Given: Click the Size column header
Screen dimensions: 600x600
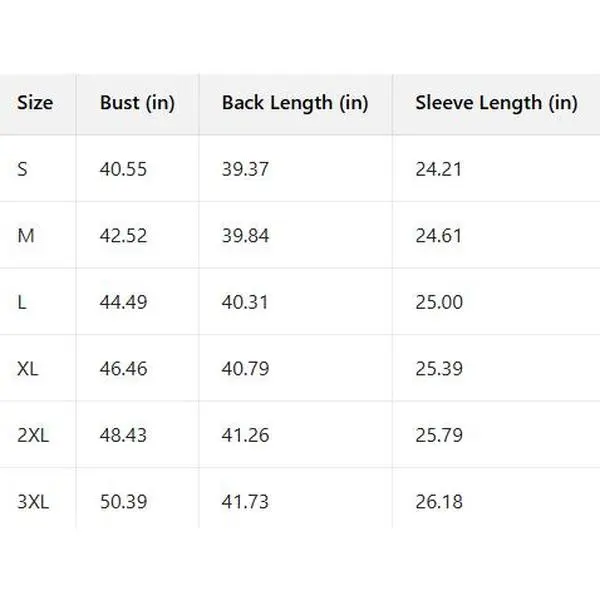Looking at the screenshot, I should [x=35, y=103].
